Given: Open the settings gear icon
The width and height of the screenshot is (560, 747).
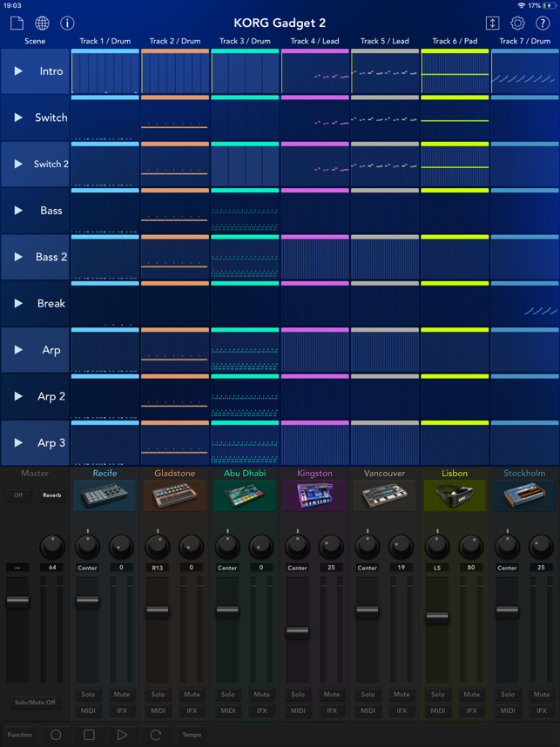Looking at the screenshot, I should coord(517,23).
